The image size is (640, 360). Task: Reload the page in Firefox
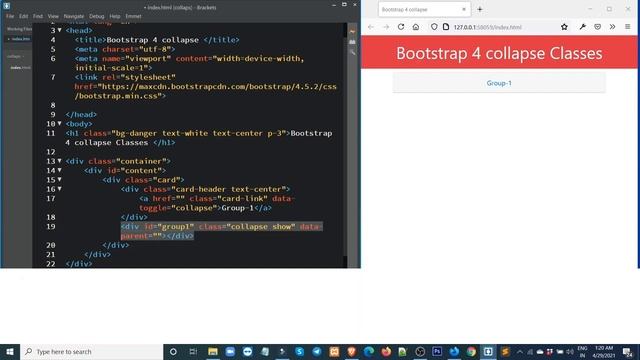pos(401,27)
